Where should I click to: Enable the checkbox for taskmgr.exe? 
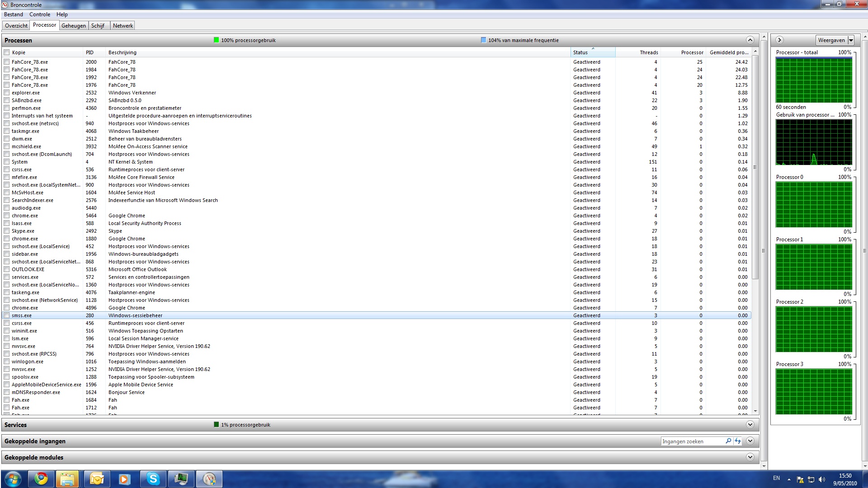click(x=6, y=131)
